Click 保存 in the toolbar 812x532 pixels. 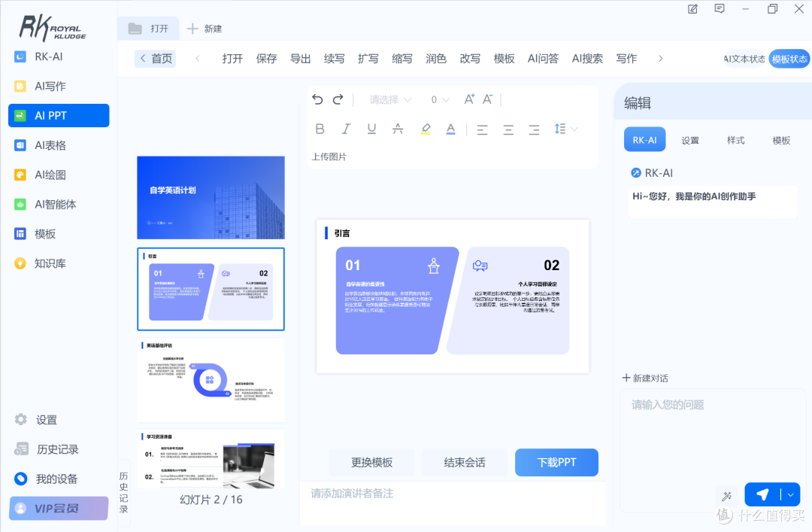[x=266, y=59]
